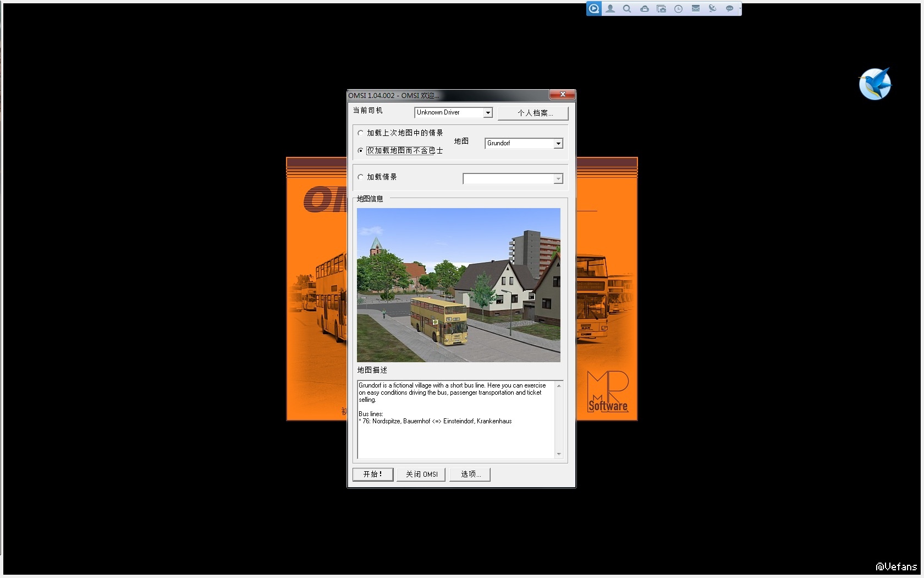924x578 pixels.
Task: Click the blue play logo on floating toolbar
Action: [593, 9]
